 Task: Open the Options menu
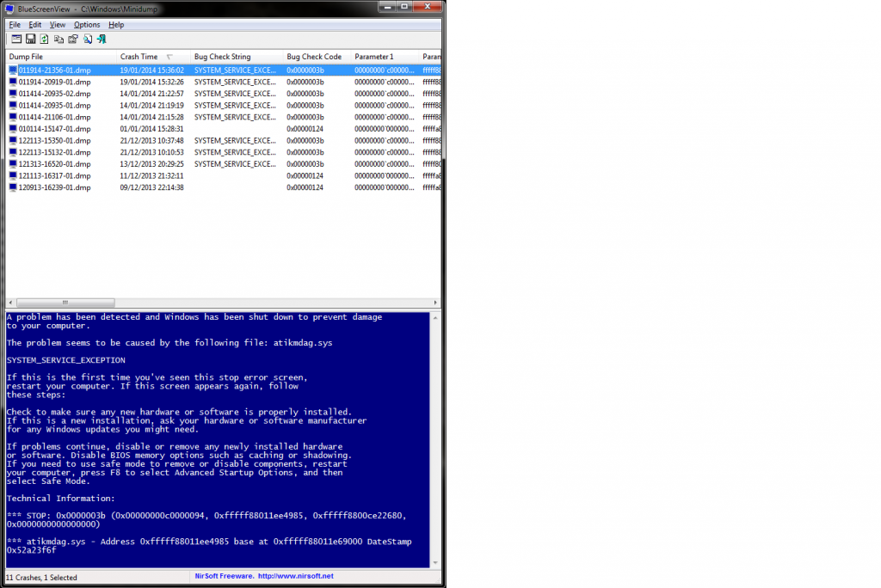click(87, 25)
